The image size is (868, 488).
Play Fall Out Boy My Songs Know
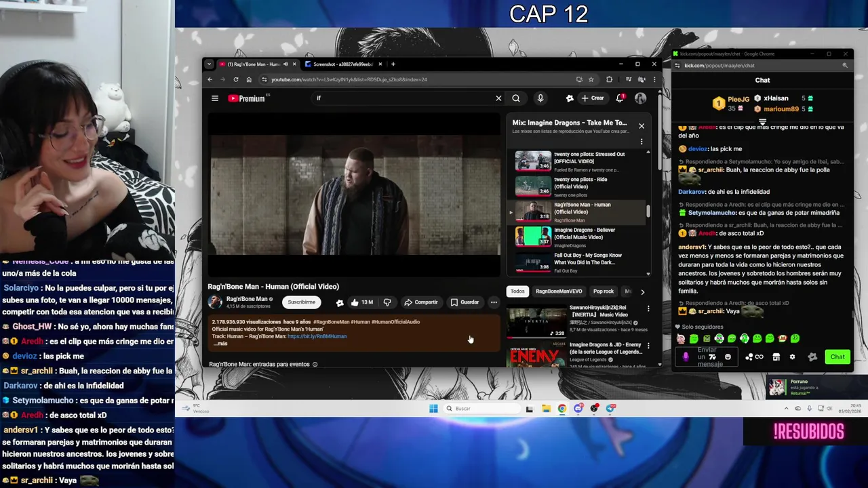576,262
